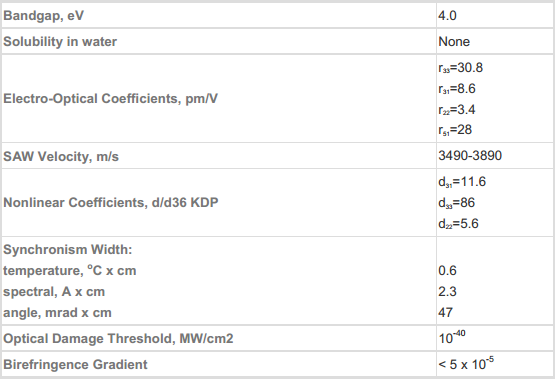Select the d33=86 nonlinear value

click(x=456, y=203)
